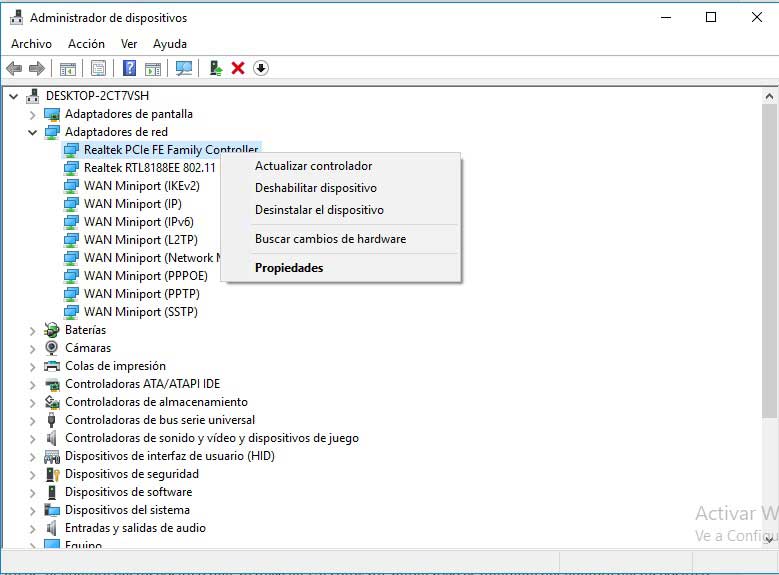
Task: Select WAN Miniport (IP) entry
Action: (133, 204)
